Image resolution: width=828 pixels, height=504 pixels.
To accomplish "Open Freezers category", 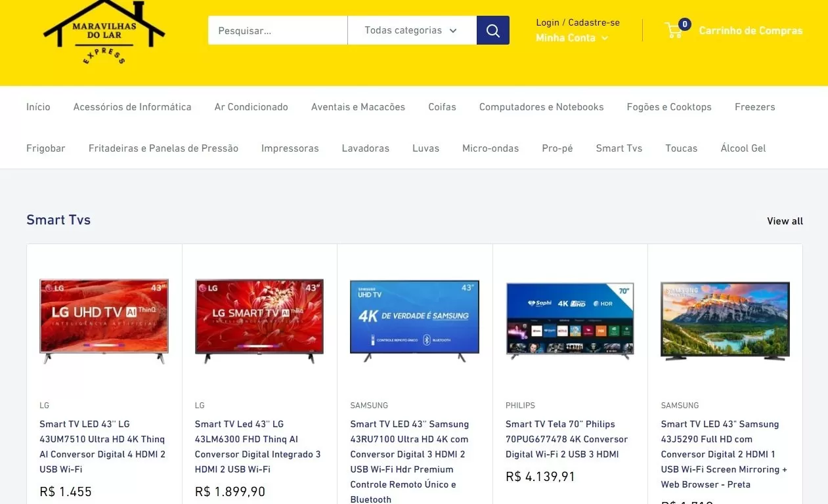I will point(754,107).
